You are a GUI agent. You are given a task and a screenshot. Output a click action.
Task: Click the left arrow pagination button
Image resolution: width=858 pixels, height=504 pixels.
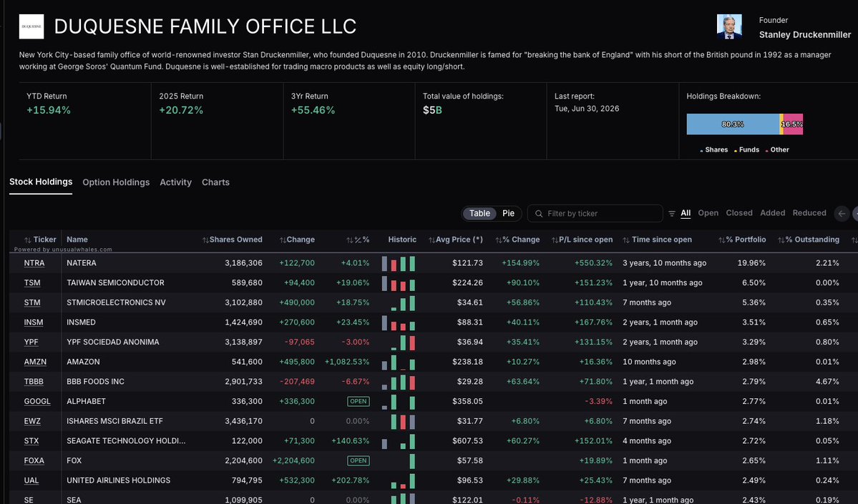pos(842,214)
